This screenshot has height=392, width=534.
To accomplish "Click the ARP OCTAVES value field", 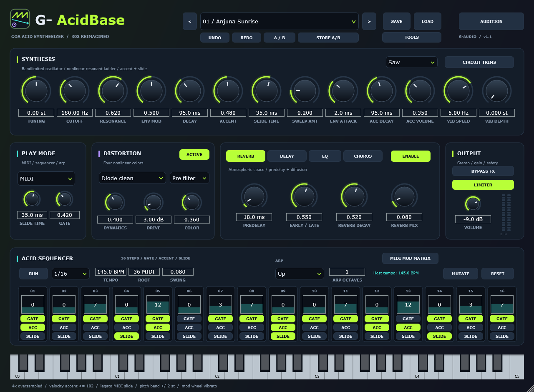I will click(347, 271).
